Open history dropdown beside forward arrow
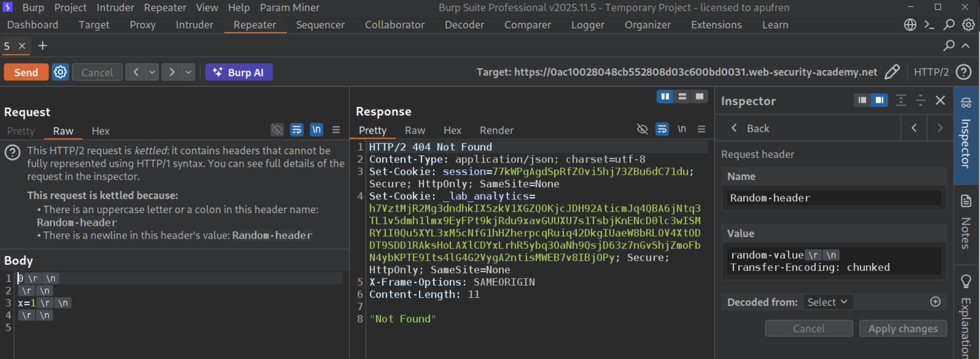980x359 pixels. tap(189, 72)
